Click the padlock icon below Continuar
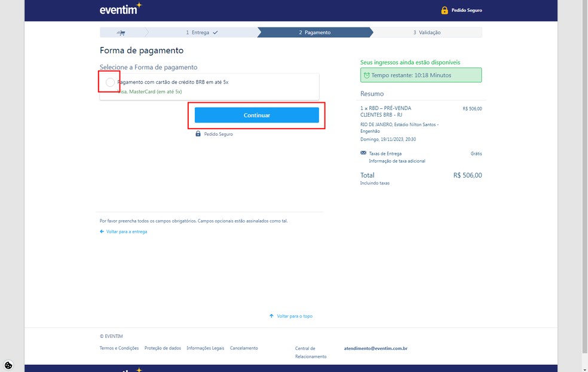The width and height of the screenshot is (588, 372). pyautogui.click(x=198, y=133)
